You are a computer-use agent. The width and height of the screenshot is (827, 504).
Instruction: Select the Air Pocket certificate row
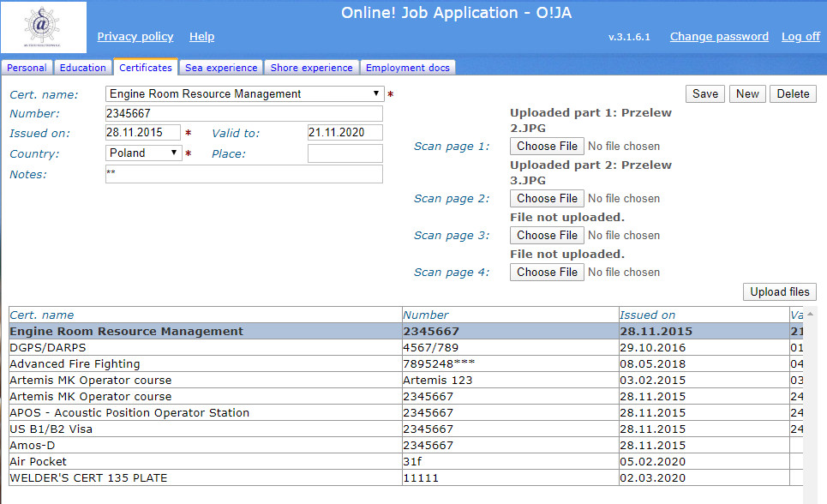pos(406,462)
